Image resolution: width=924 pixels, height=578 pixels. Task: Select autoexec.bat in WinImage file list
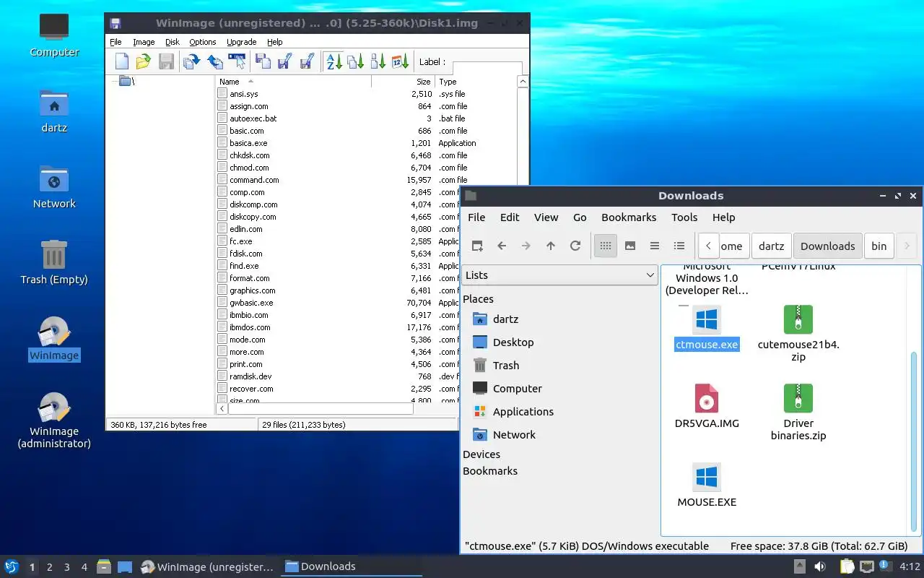253,118
